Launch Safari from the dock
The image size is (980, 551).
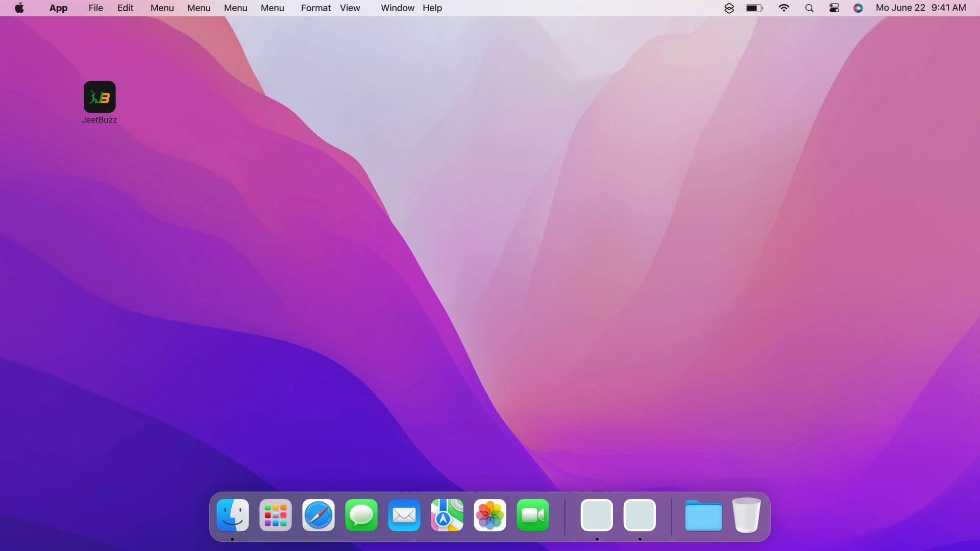318,515
